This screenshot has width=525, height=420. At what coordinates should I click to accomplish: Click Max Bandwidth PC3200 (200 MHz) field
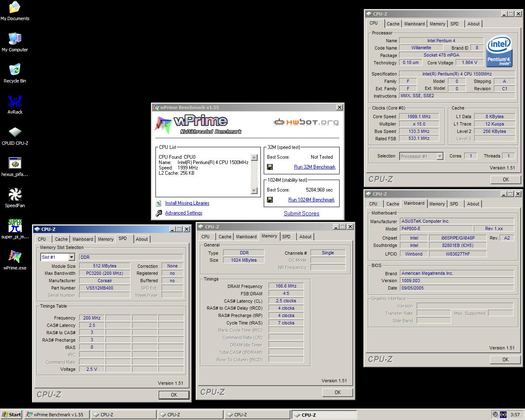pos(105,273)
